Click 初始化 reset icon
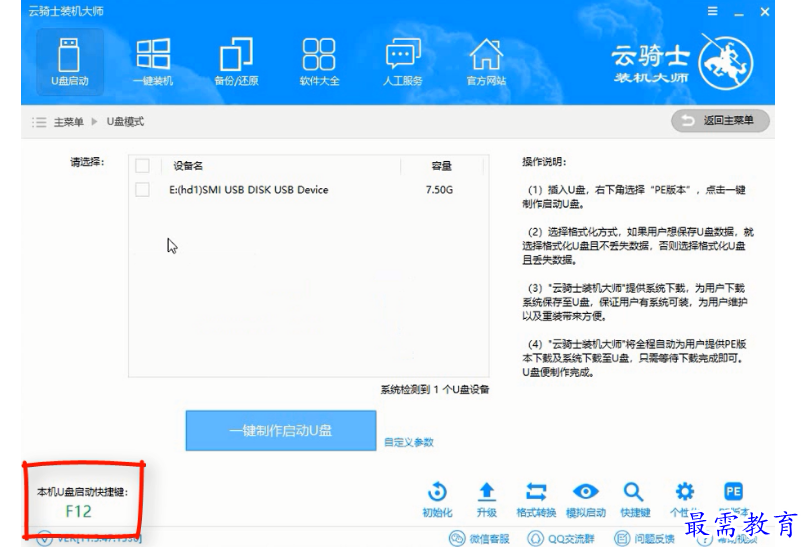 (x=437, y=499)
